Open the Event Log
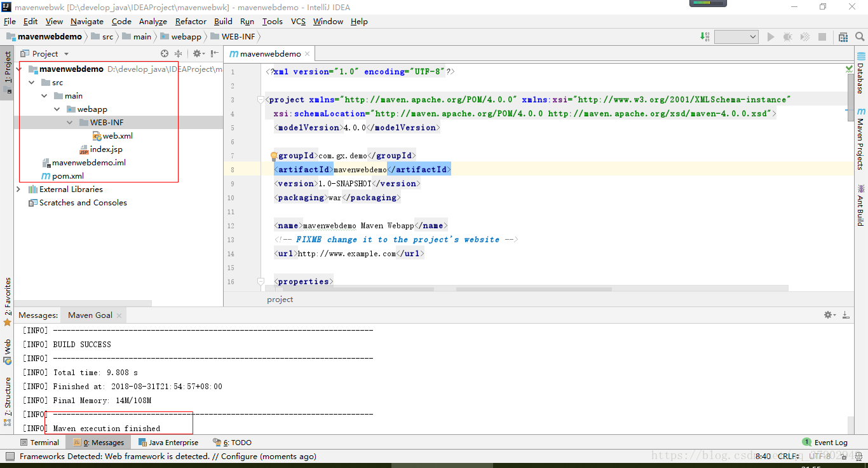Screen dimensions: 868x468 (x=825, y=443)
